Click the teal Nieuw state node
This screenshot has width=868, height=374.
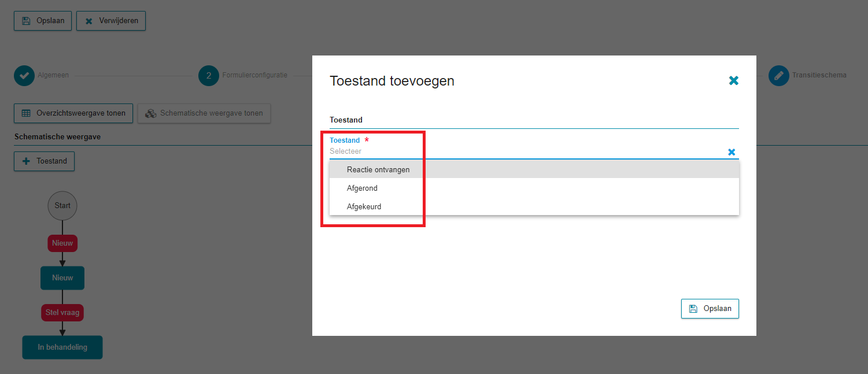[x=62, y=278]
